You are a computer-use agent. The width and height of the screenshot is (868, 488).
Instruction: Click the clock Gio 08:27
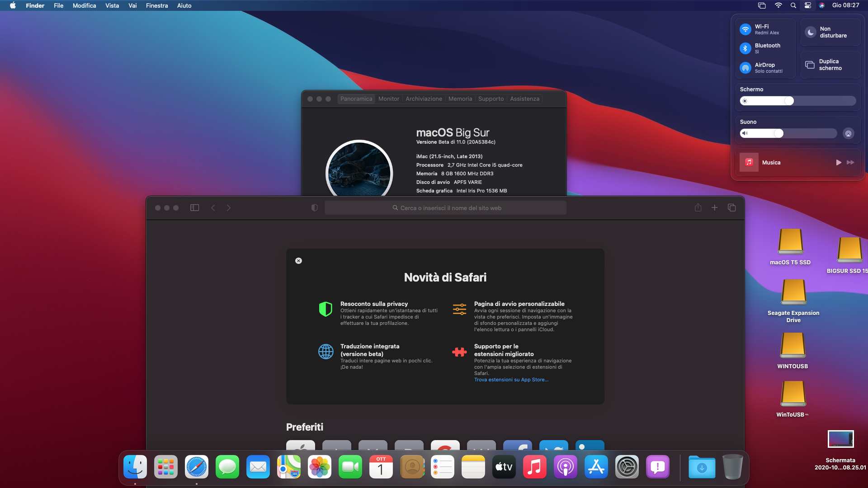[845, 5]
